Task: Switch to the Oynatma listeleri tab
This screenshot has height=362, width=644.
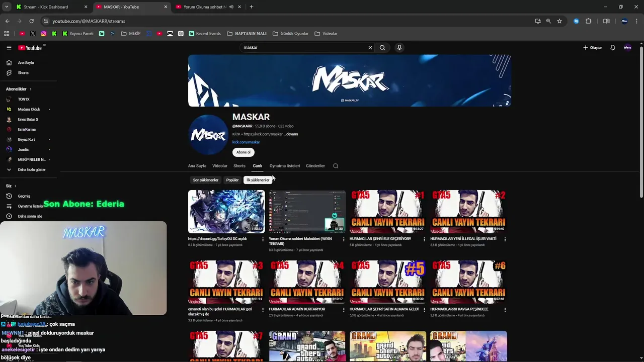Action: click(x=285, y=166)
